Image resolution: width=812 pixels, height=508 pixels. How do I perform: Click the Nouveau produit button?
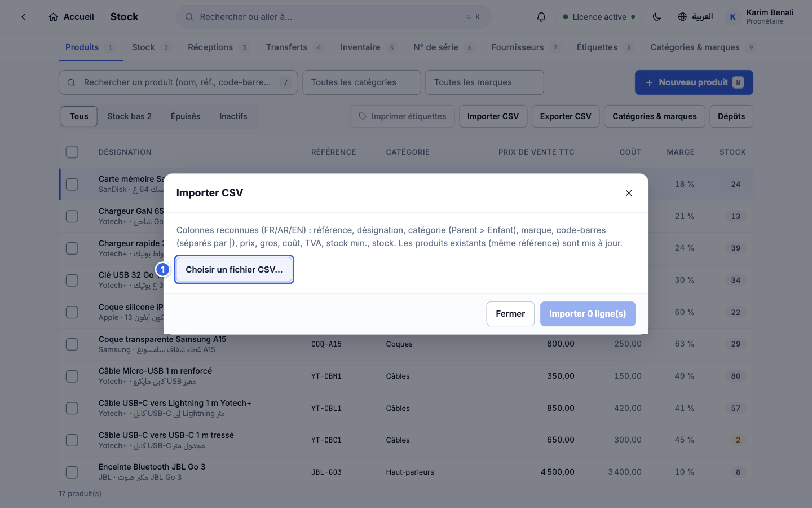[694, 82]
